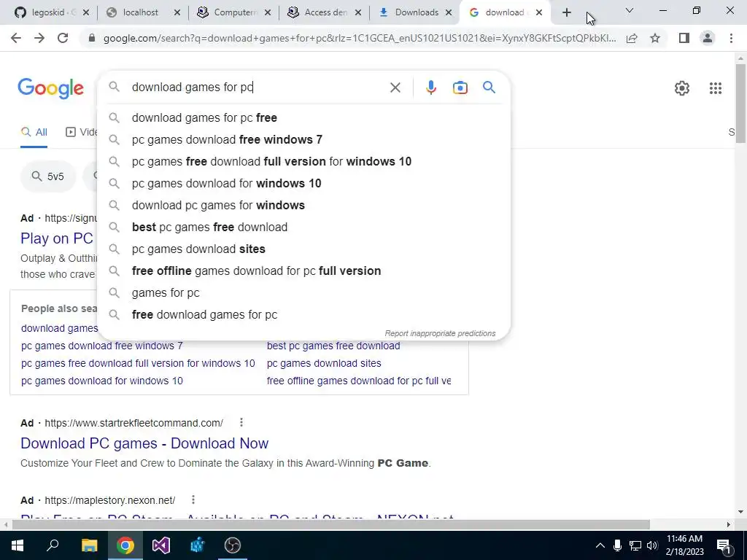This screenshot has width=747, height=560.
Task: Open Windows taskbar search
Action: [53, 545]
